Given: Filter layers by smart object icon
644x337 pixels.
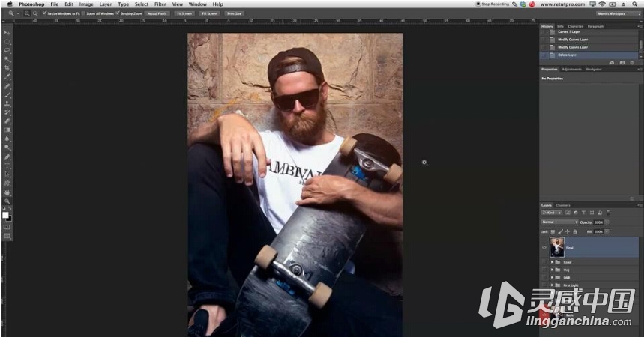Looking at the screenshot, I should coord(600,213).
